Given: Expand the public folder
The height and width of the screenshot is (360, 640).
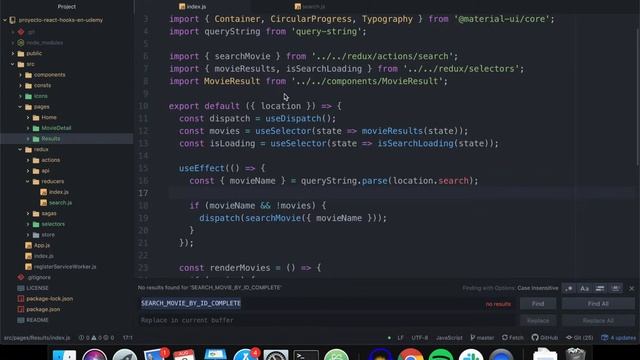Looking at the screenshot, I should (13, 53).
